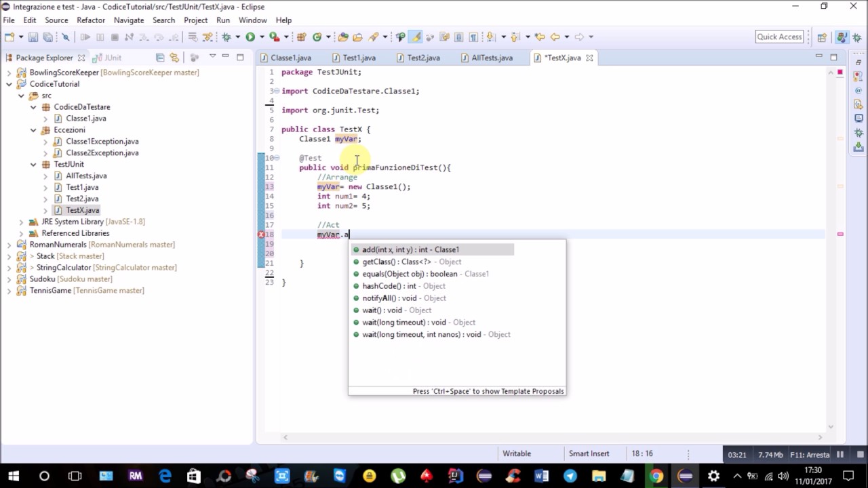Image resolution: width=868 pixels, height=488 pixels.
Task: Click the Save toolbar icon
Action: (x=33, y=37)
